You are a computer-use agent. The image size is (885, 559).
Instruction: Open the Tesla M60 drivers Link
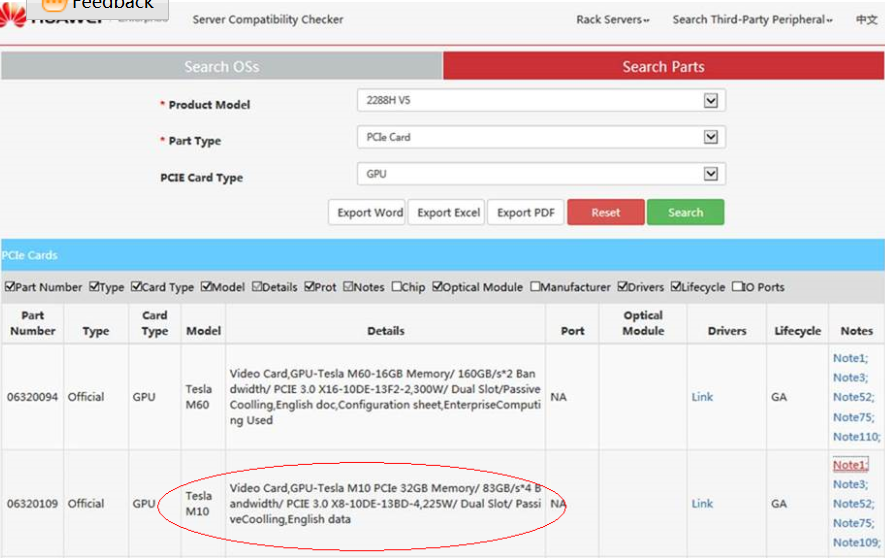point(702,397)
